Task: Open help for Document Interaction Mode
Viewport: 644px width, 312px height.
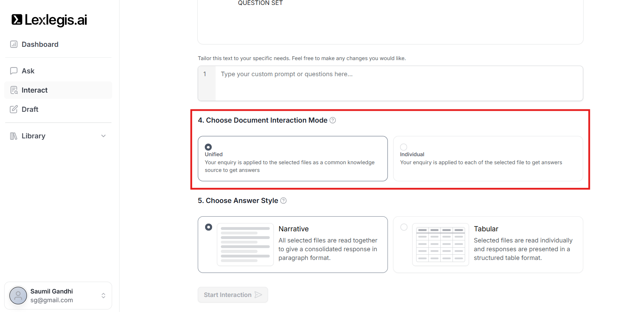Action: (333, 120)
